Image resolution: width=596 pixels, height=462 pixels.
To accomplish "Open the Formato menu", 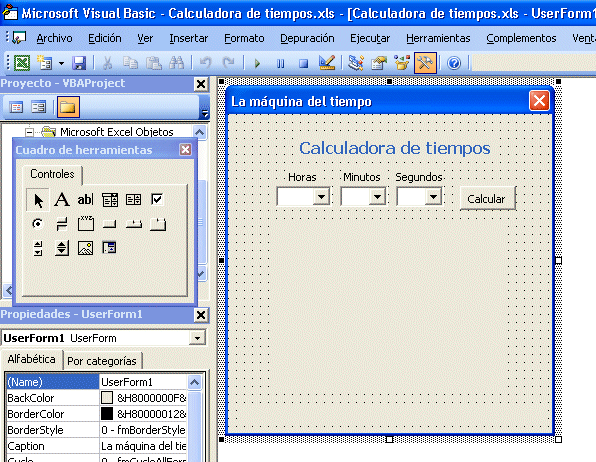I will [x=244, y=38].
